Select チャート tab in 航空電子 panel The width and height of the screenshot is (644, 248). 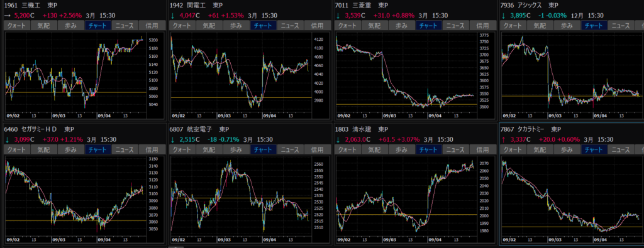tap(264, 149)
